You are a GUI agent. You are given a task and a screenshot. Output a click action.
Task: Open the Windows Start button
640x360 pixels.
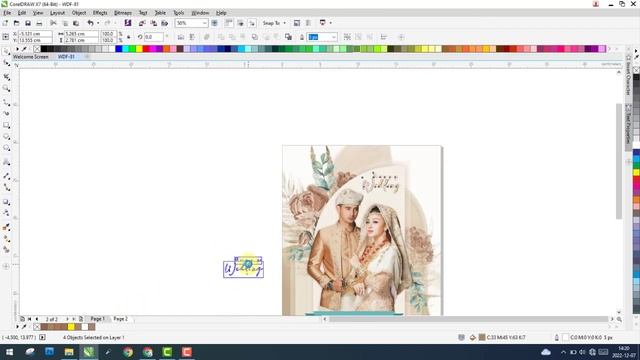pos(9,352)
